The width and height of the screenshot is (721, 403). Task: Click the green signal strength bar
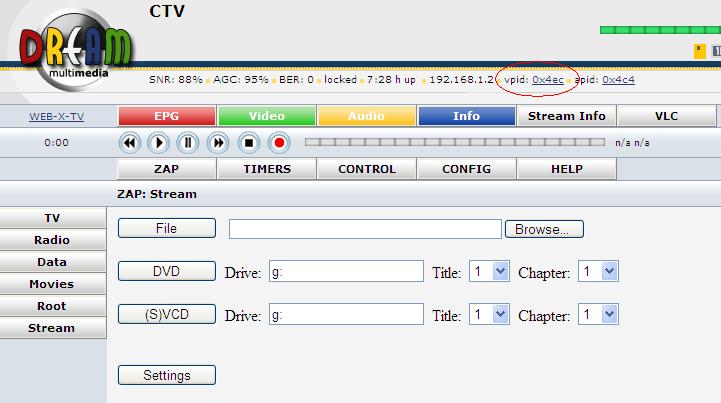[660, 30]
